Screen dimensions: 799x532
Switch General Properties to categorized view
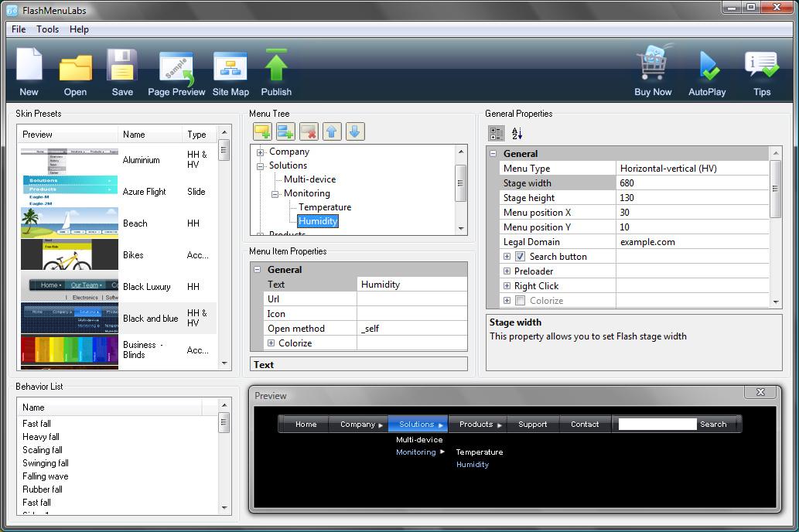pos(497,134)
